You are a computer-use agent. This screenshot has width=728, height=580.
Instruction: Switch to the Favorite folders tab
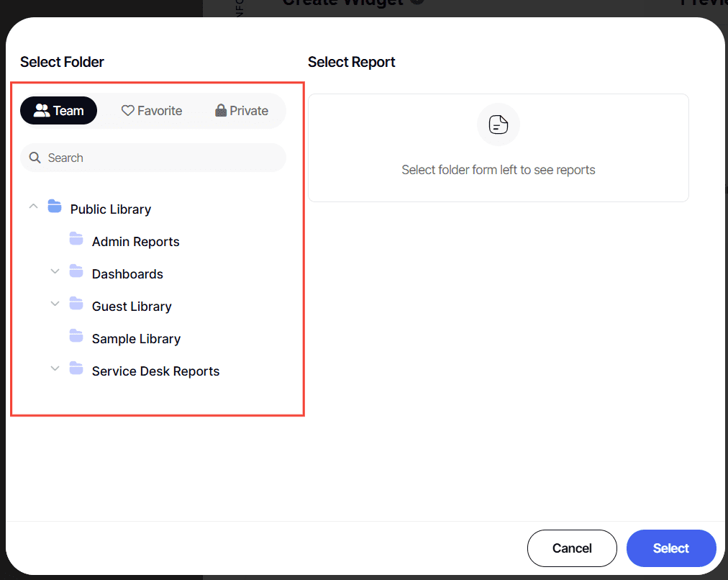(152, 111)
